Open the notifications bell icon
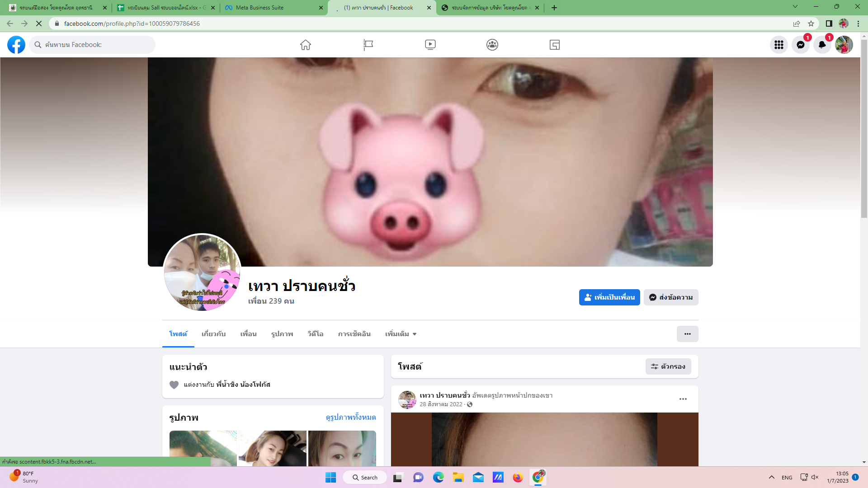Viewport: 868px width, 488px height. (x=822, y=45)
